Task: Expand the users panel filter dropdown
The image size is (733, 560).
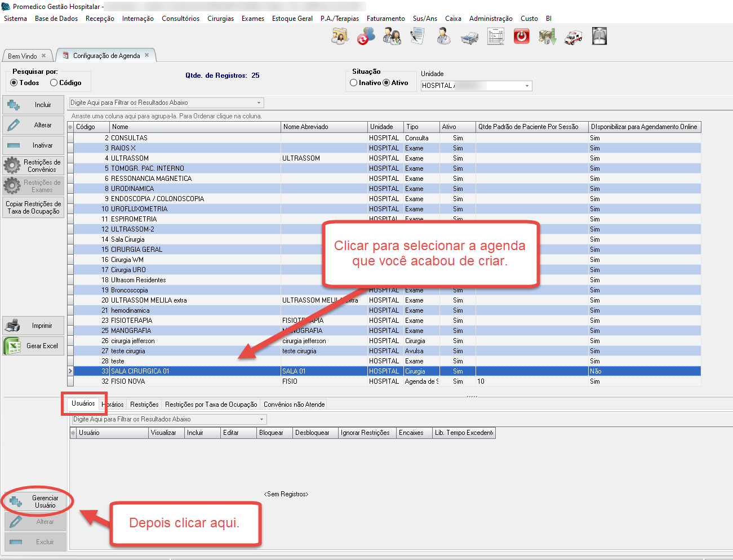Action: point(262,420)
